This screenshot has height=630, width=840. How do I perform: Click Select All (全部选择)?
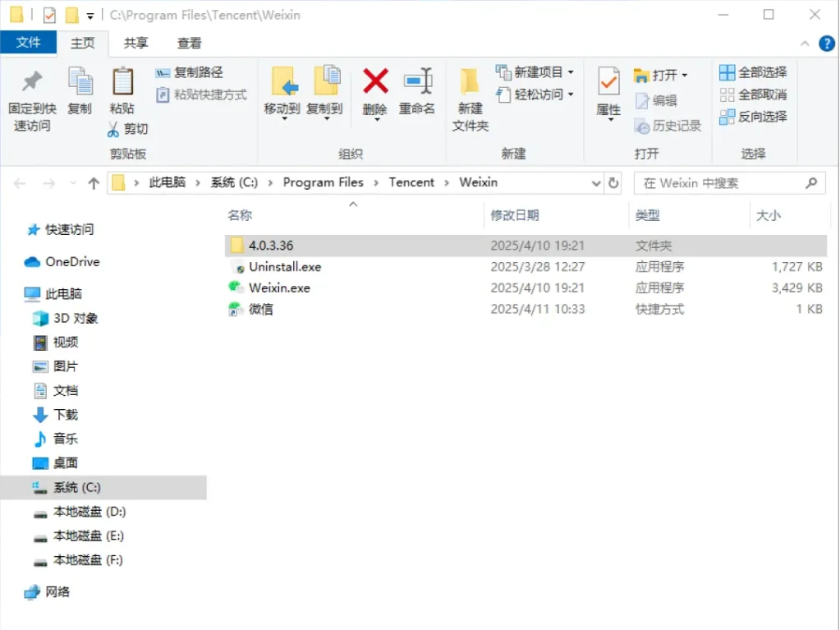click(x=753, y=72)
